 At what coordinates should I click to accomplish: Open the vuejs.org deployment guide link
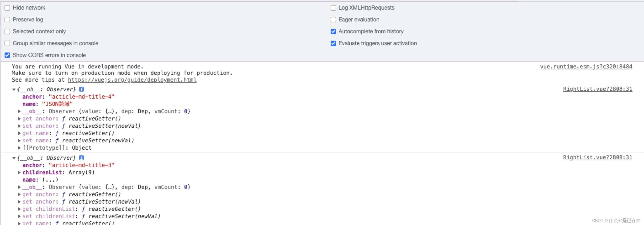[132, 80]
